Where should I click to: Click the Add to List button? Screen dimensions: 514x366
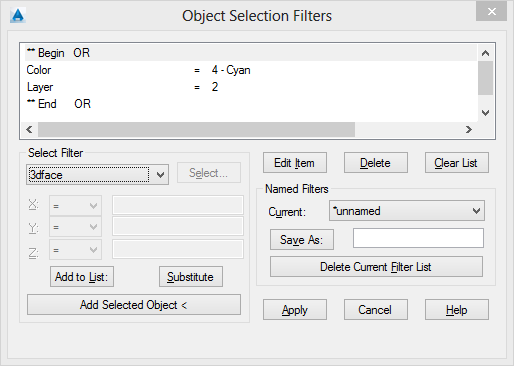(82, 276)
